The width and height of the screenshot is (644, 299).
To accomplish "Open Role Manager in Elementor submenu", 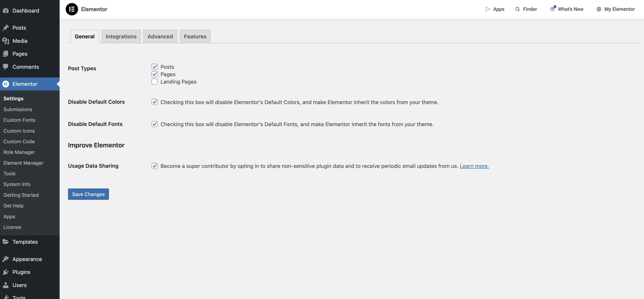I will pos(19,152).
